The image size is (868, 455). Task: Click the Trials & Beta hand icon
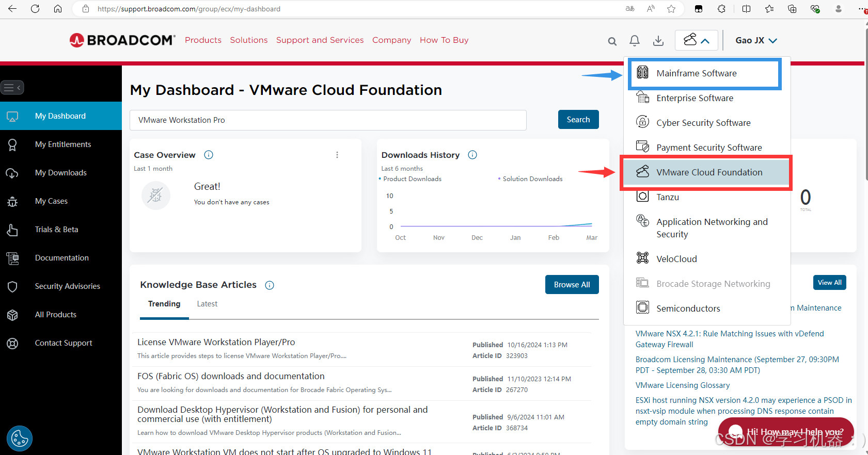(12, 230)
